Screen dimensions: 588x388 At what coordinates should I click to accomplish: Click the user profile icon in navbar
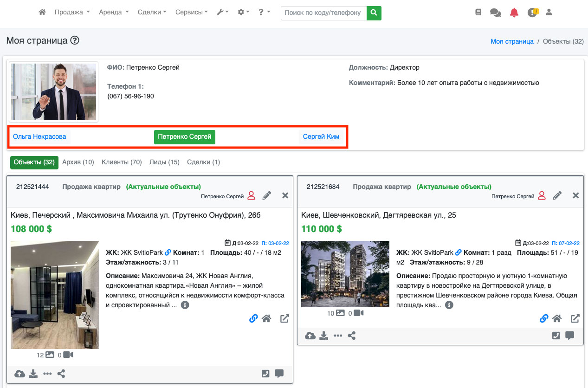(x=549, y=13)
